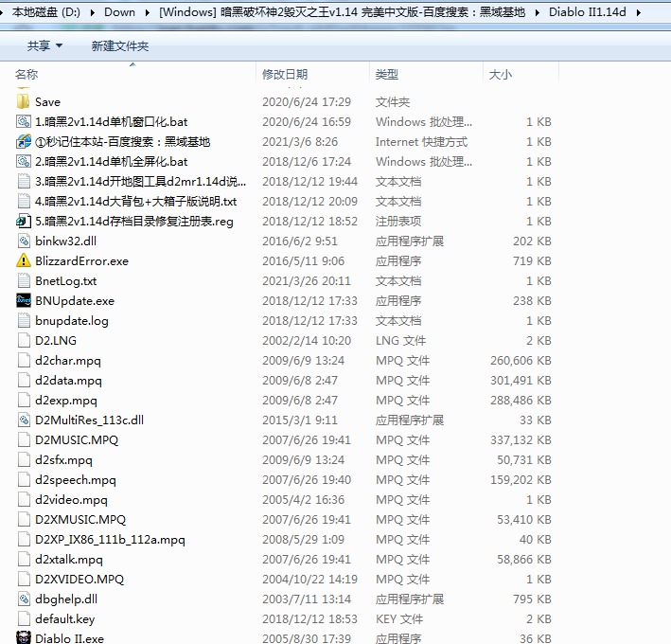
Task: Select the file name D2XMUSIC.MPQ
Action: click(80, 519)
